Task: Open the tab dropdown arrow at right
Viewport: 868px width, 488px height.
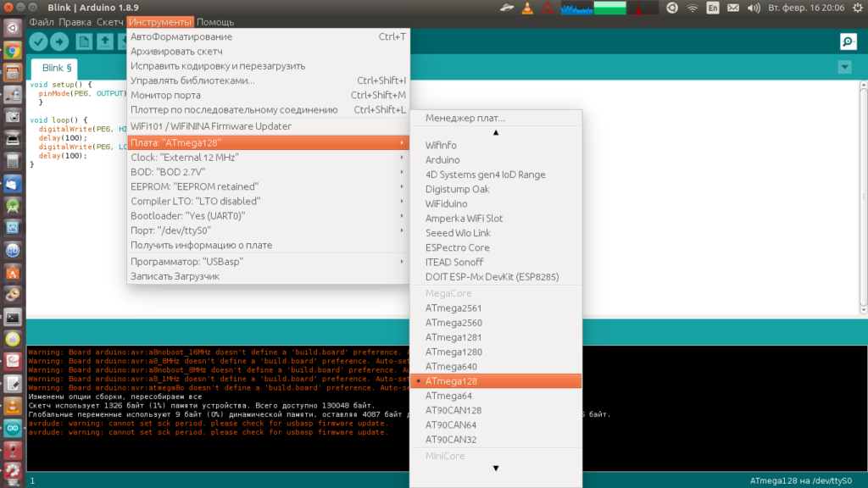Action: point(843,67)
